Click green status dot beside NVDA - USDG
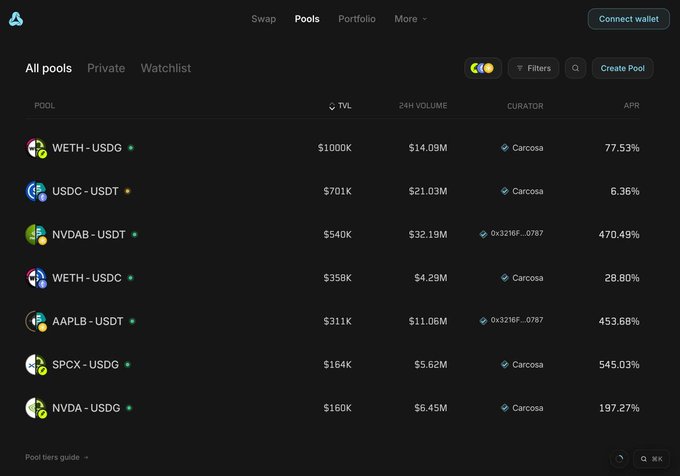This screenshot has height=476, width=680. coord(129,408)
